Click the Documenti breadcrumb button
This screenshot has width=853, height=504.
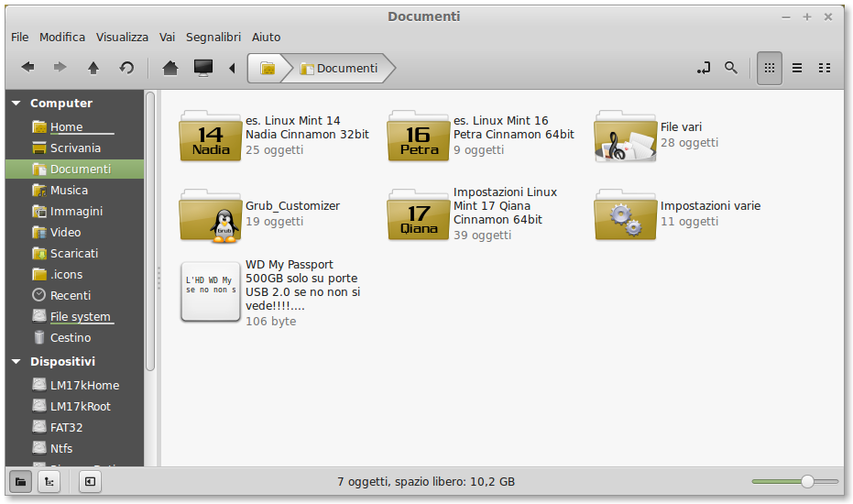pyautogui.click(x=339, y=68)
